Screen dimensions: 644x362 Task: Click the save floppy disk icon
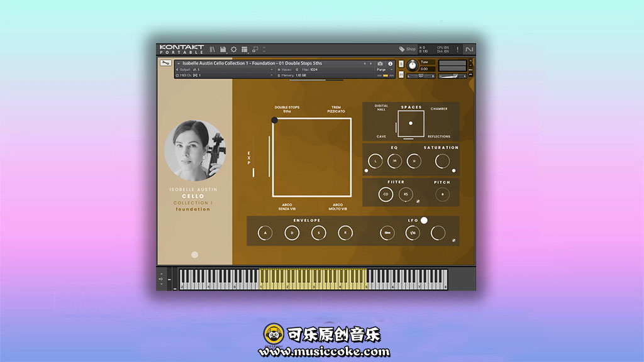[x=223, y=50]
